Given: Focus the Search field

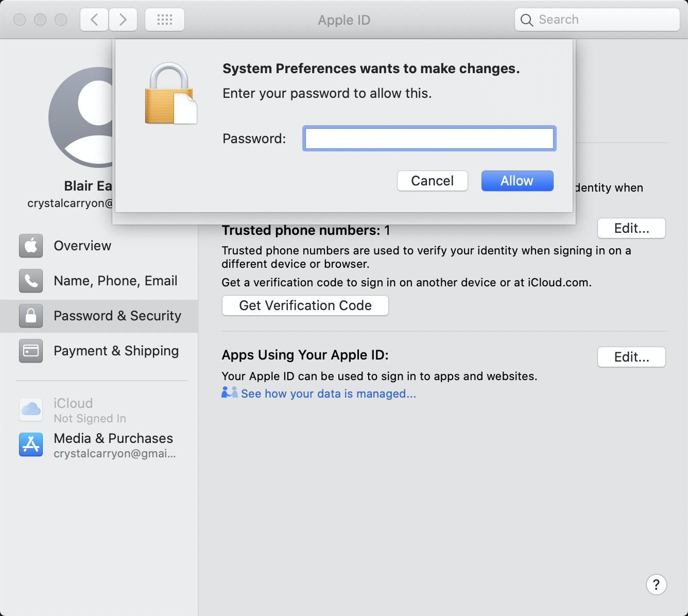Looking at the screenshot, I should coord(597,20).
